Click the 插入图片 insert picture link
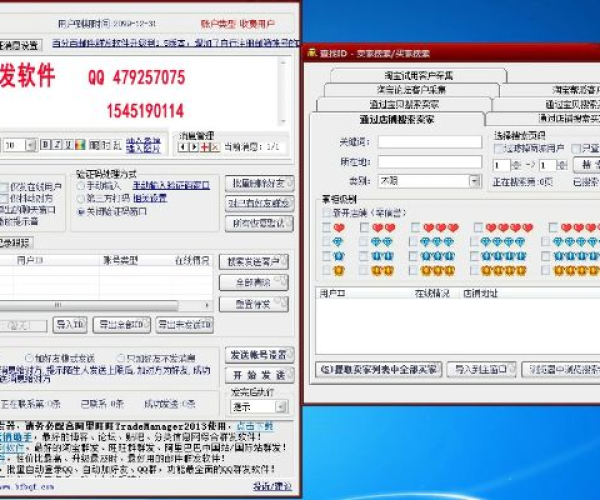This screenshot has width=600, height=500. click(x=143, y=149)
